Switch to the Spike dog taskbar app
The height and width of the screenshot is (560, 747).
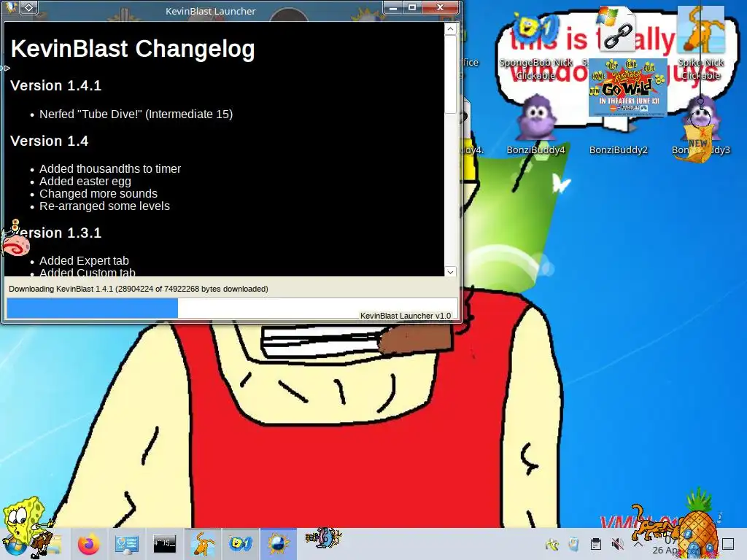pyautogui.click(x=203, y=544)
